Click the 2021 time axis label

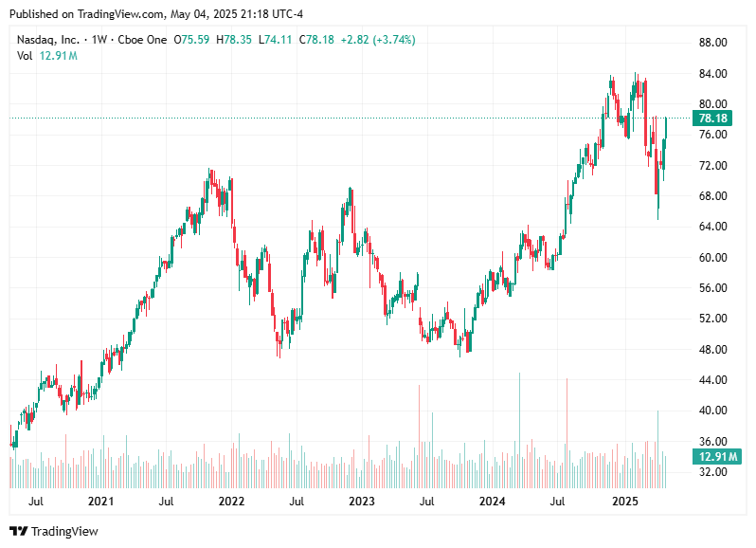pos(100,502)
